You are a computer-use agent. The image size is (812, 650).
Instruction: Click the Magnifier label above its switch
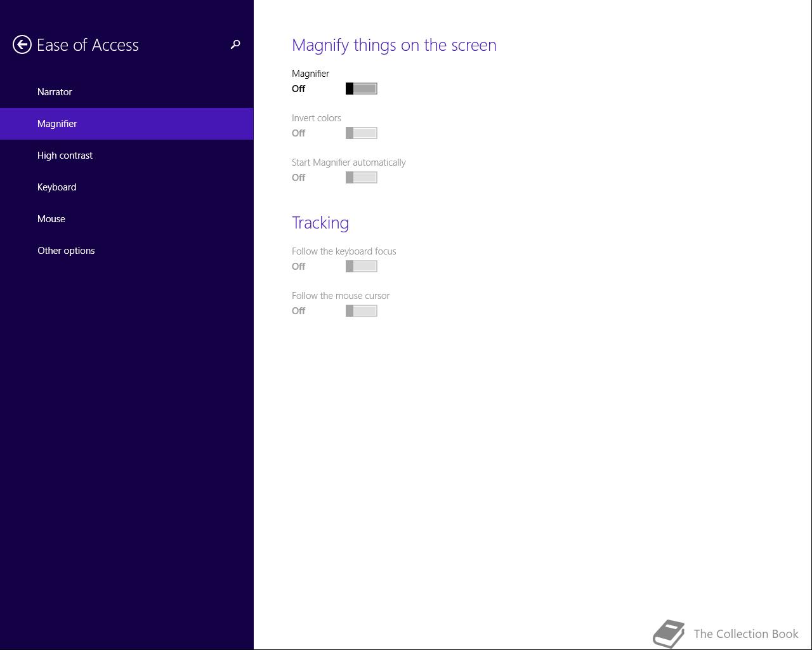(310, 74)
